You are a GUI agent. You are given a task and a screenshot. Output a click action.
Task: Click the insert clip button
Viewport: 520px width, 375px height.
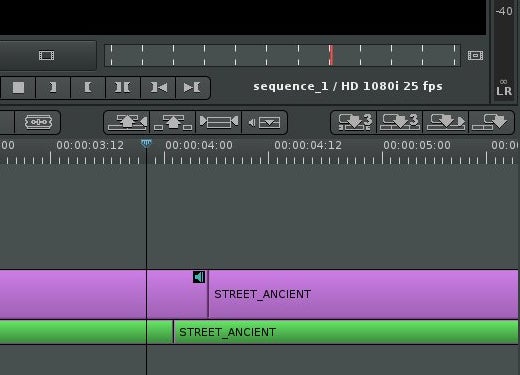tap(446, 122)
